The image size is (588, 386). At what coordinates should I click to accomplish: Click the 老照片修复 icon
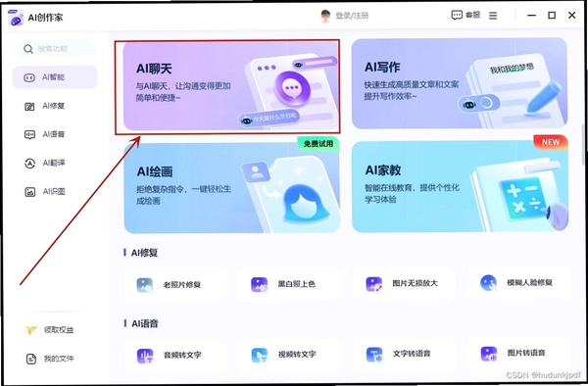pyautogui.click(x=145, y=285)
